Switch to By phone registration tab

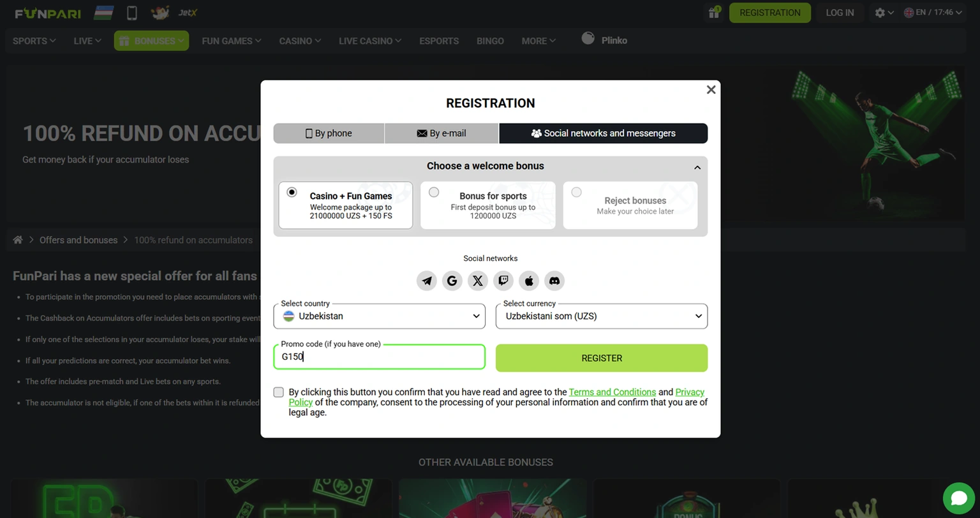[329, 133]
